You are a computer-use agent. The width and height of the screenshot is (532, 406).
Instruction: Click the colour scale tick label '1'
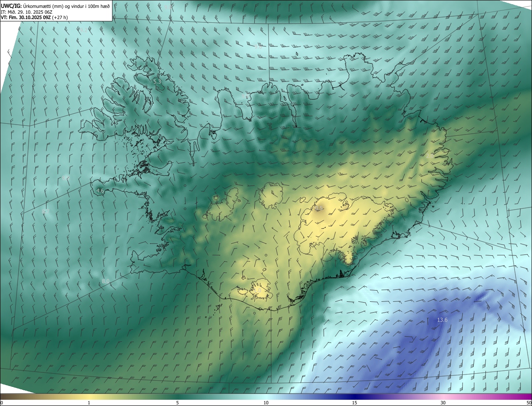pyautogui.click(x=89, y=403)
